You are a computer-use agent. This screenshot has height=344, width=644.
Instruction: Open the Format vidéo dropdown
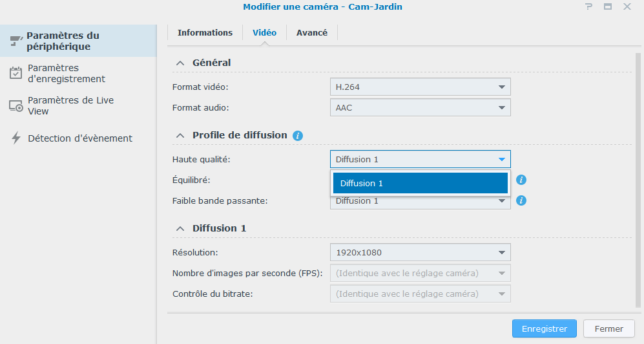point(420,87)
